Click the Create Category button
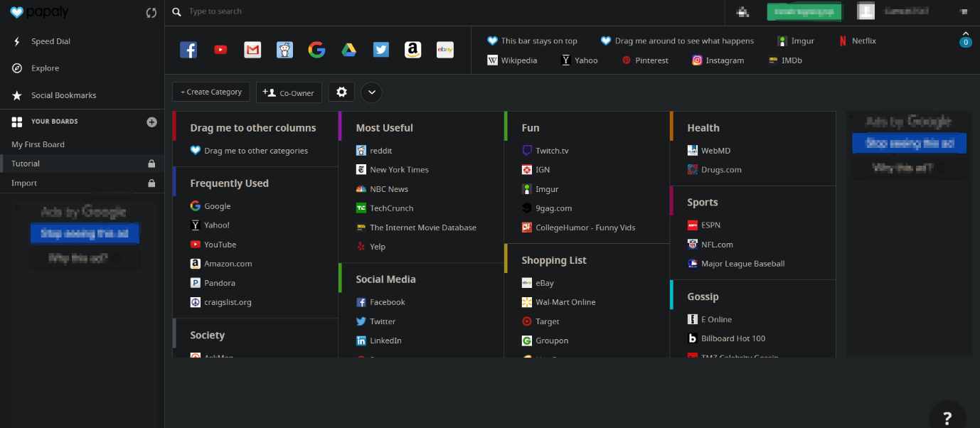Viewport: 980px width, 428px height. point(211,92)
